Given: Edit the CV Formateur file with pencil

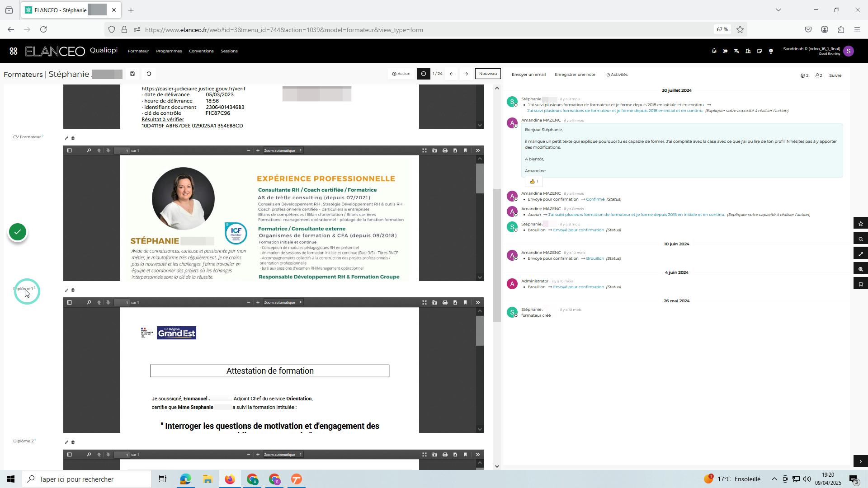Looking at the screenshot, I should (66, 138).
